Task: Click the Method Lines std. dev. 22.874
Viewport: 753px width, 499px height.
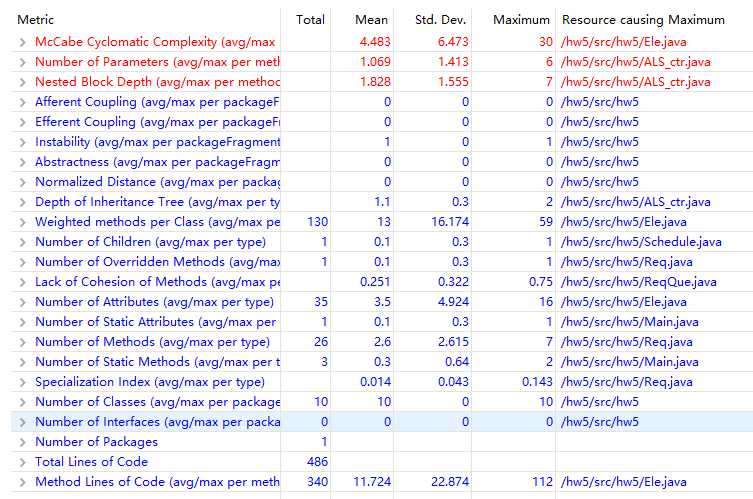Action: [450, 482]
